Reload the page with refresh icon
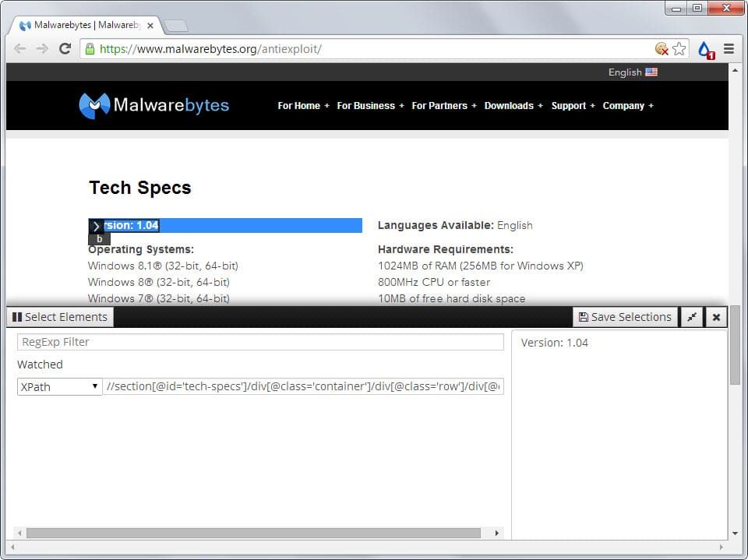Screen dimensions: 748x560 (65, 49)
